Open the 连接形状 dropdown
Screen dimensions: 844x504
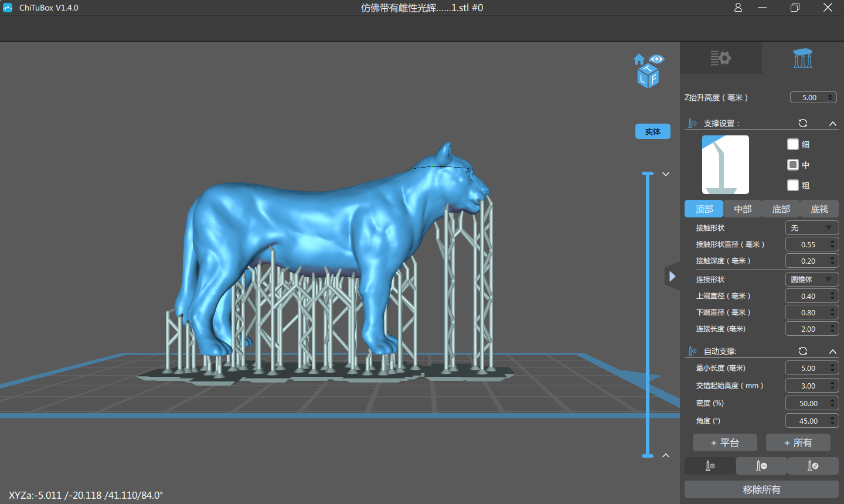(x=812, y=280)
